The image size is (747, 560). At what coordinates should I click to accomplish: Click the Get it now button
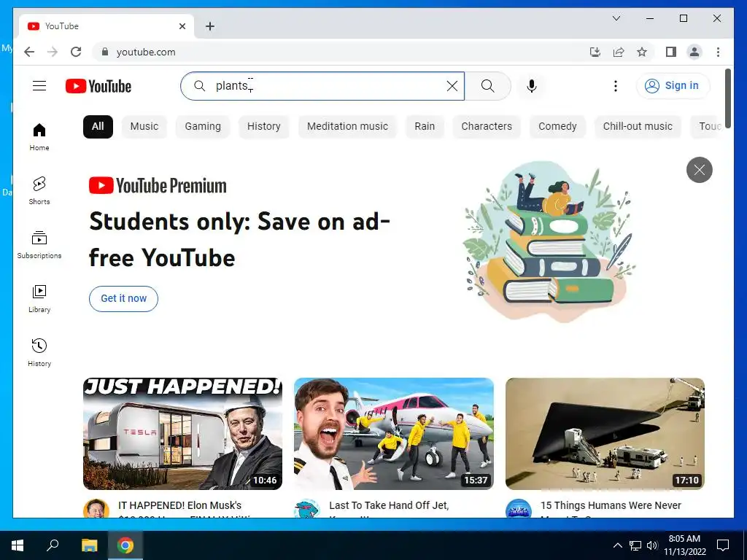(x=123, y=298)
